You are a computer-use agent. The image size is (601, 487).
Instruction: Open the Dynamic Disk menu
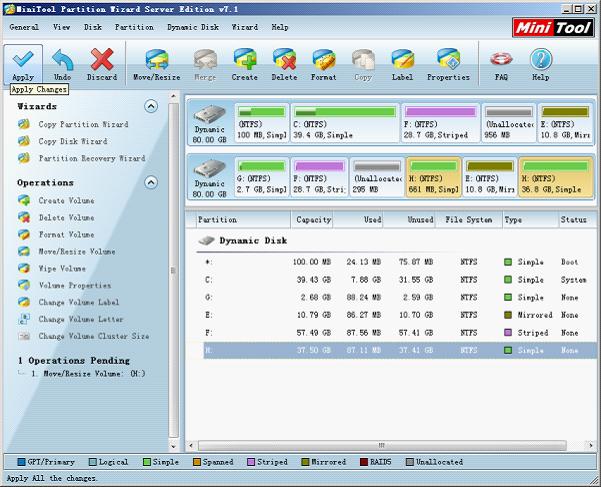193,27
